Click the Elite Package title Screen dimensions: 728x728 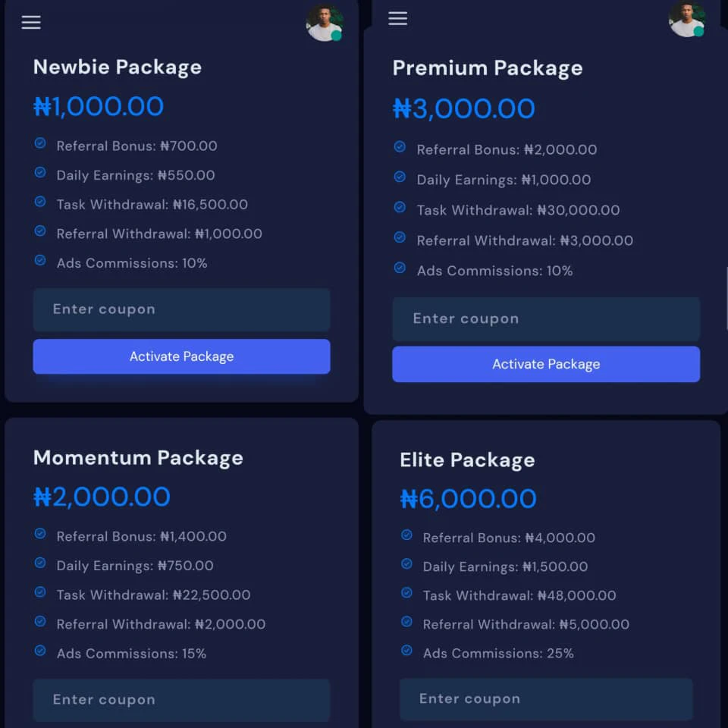tap(467, 460)
